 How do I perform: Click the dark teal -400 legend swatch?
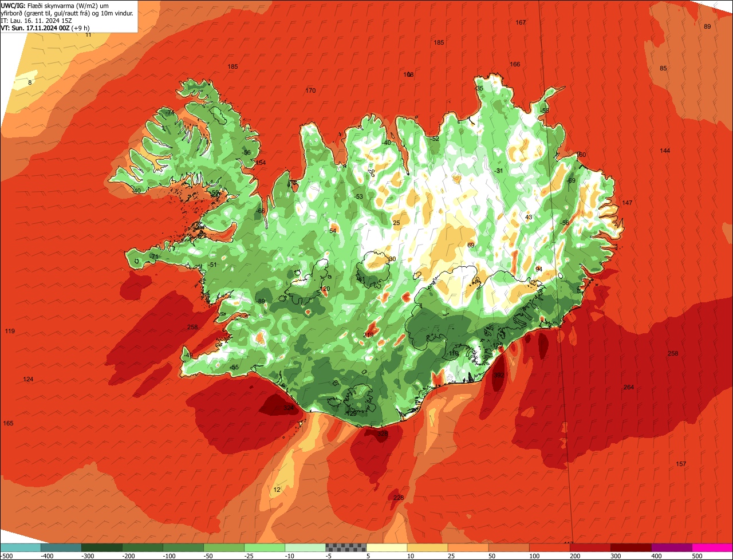[61, 547]
